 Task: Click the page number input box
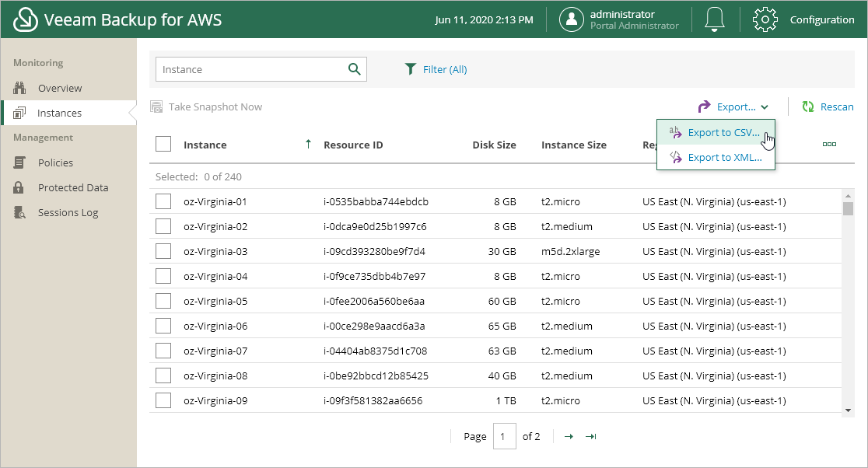click(x=504, y=436)
